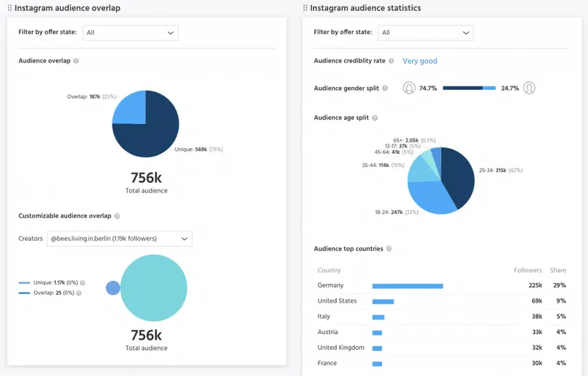Show help for Audience gender split
Viewport: 588px width, 376px height.
click(x=385, y=89)
